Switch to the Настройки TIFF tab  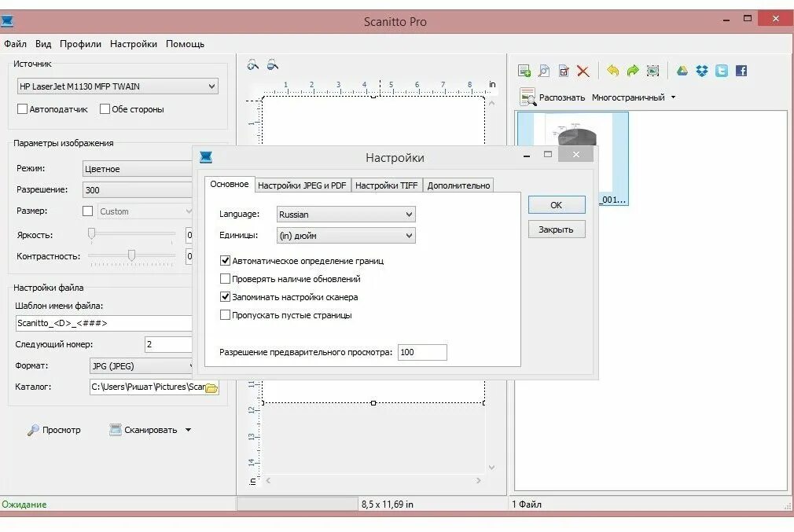pos(386,185)
